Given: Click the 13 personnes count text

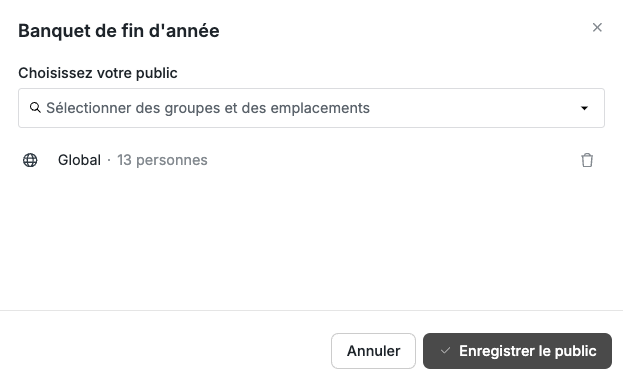Looking at the screenshot, I should [x=162, y=160].
